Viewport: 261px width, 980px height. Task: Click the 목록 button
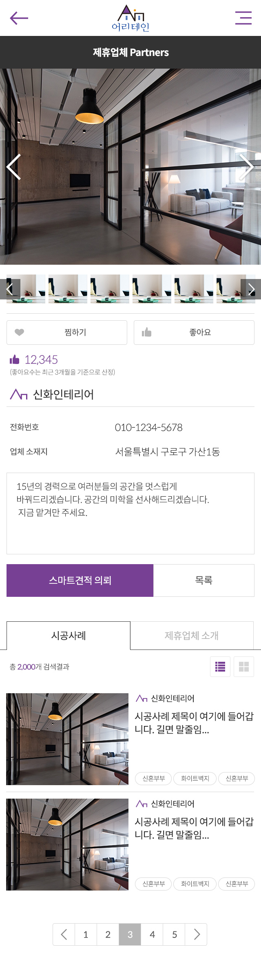pos(204,580)
